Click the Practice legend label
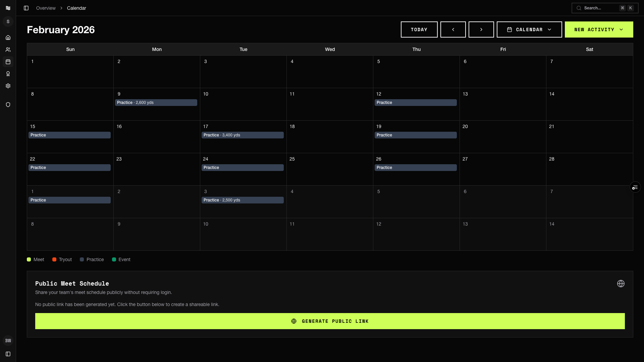 point(95,259)
